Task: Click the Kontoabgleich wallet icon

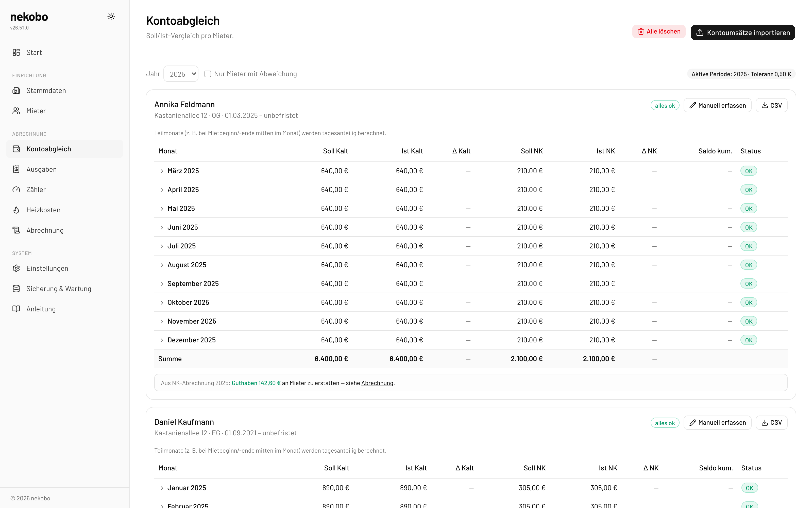Action: point(16,149)
